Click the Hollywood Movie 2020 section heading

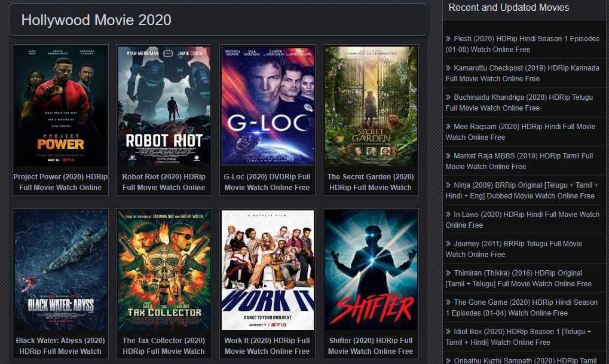click(96, 20)
